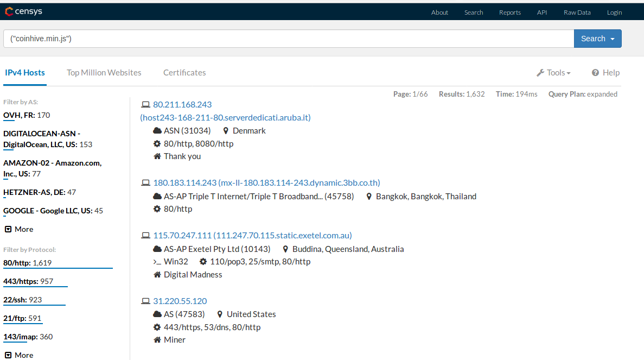Viewport: 644px width, 360px height.
Task: Click the Help question mark icon
Action: coord(595,73)
